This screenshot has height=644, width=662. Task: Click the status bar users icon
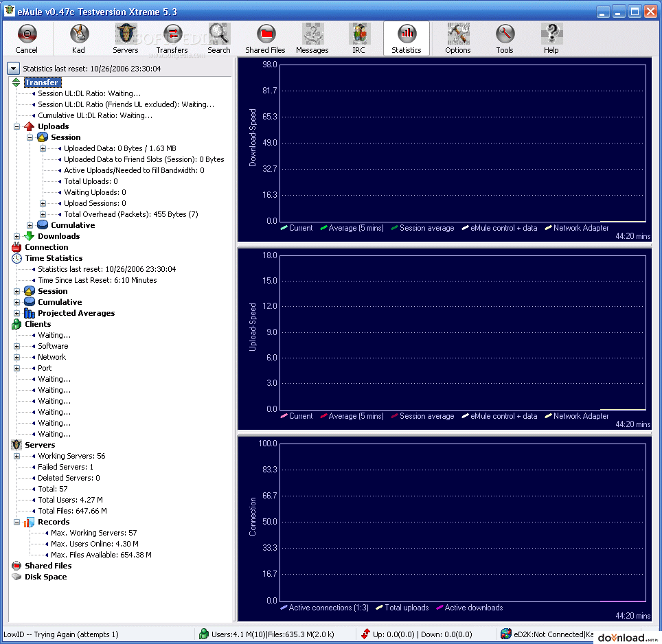(x=204, y=634)
